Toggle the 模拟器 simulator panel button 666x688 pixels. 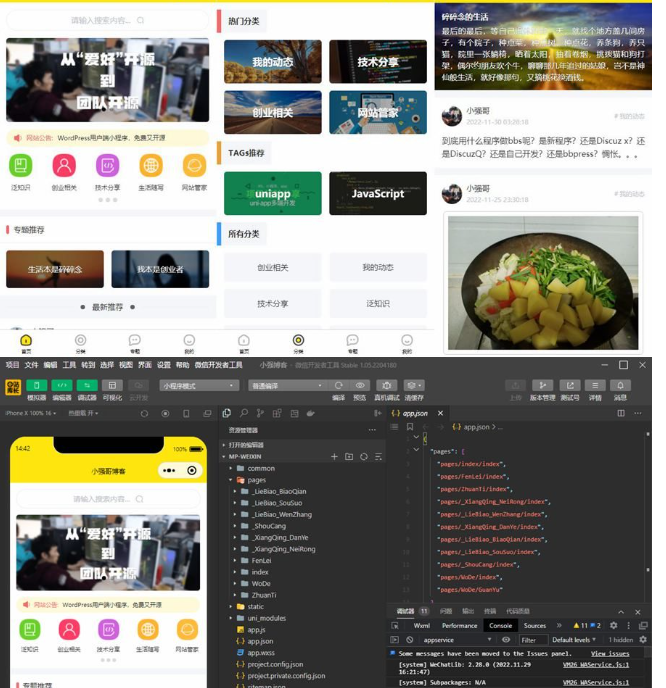click(37, 386)
